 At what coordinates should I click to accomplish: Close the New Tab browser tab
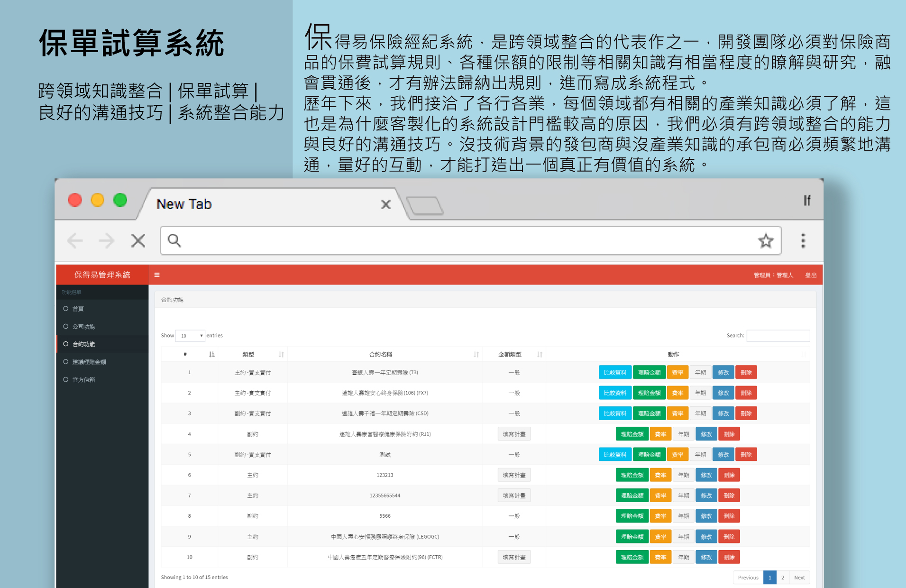[x=386, y=204]
